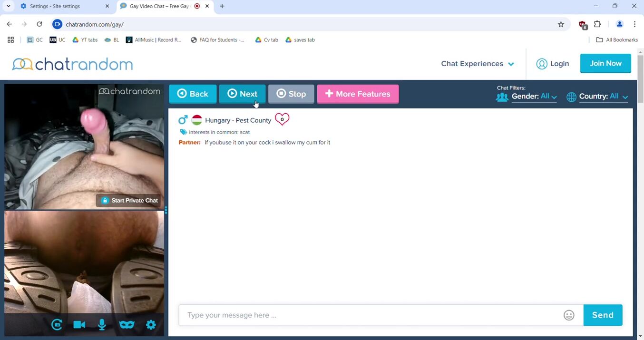Click the message input field
644x340 pixels.
(371, 315)
